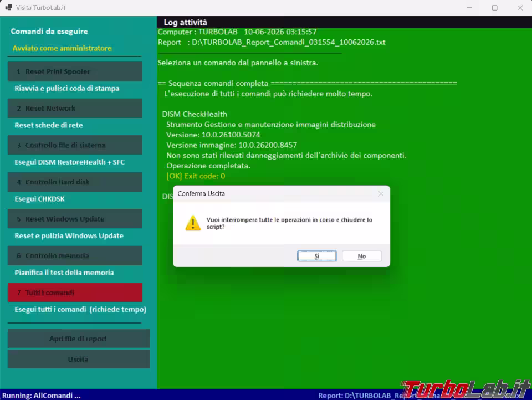Click 'Versione: 10.0.26100.5074' log line
532x400 pixels.
tap(213, 135)
